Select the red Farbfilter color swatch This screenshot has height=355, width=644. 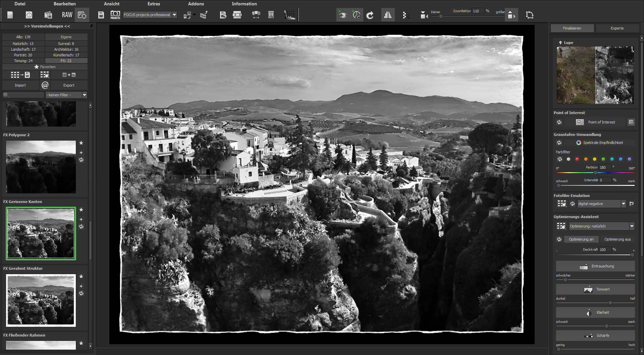tap(577, 159)
